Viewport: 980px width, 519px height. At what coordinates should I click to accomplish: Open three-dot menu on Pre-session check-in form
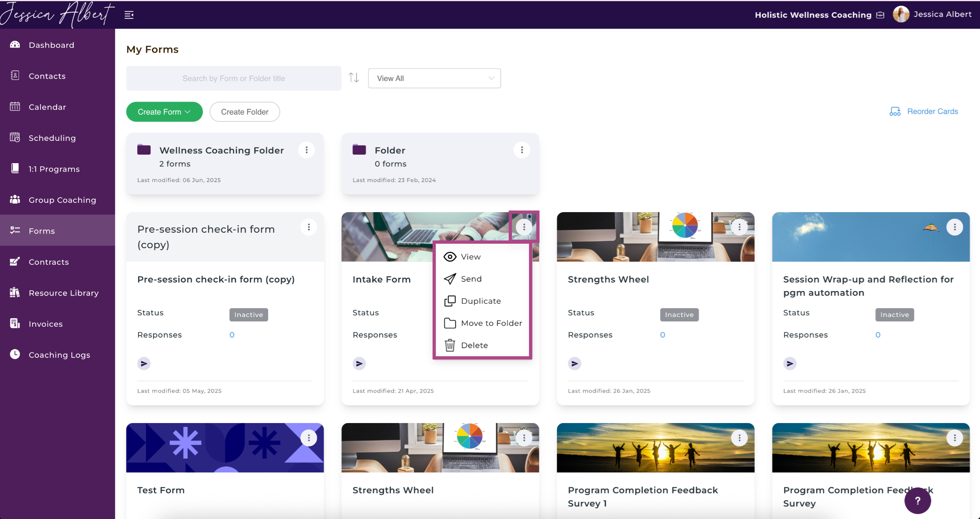309,227
